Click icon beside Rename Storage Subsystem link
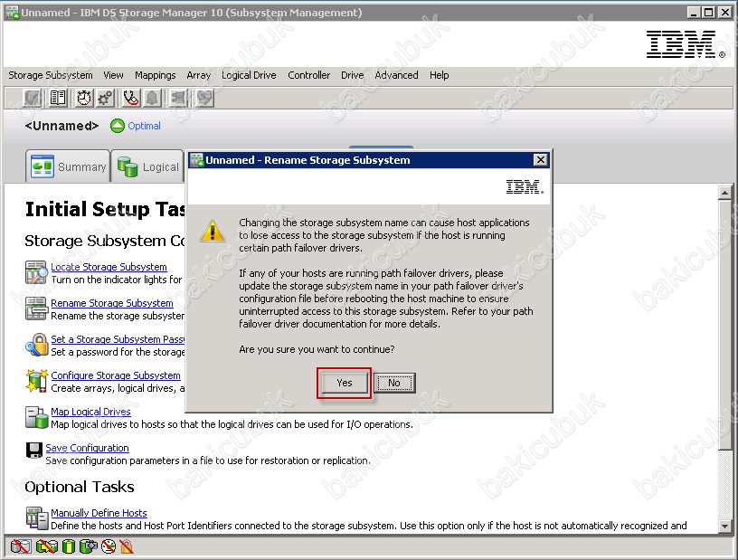Viewport: 738px width, 560px height. [x=36, y=309]
